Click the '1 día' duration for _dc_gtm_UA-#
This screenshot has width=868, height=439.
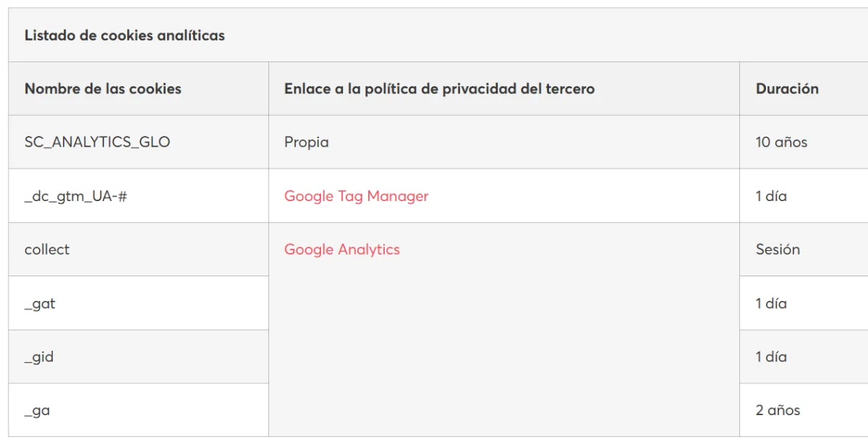771,196
